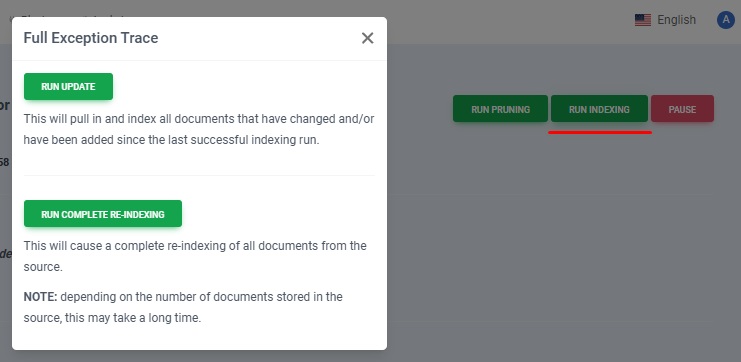This screenshot has height=362, width=741.
Task: Click the RUN PRUNING button
Action: tap(500, 109)
